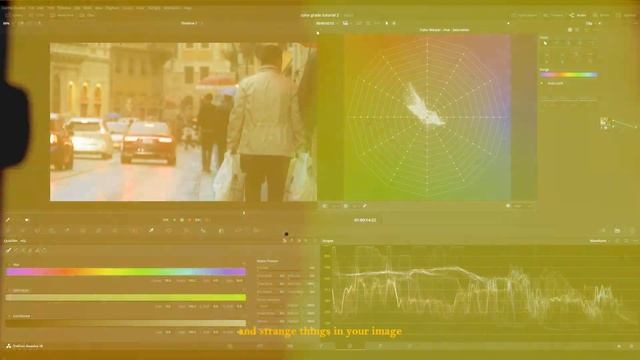Image resolution: width=640 pixels, height=360 pixels.
Task: Toggle the Media Pool panel button
Action: pyautogui.click(x=62, y=15)
